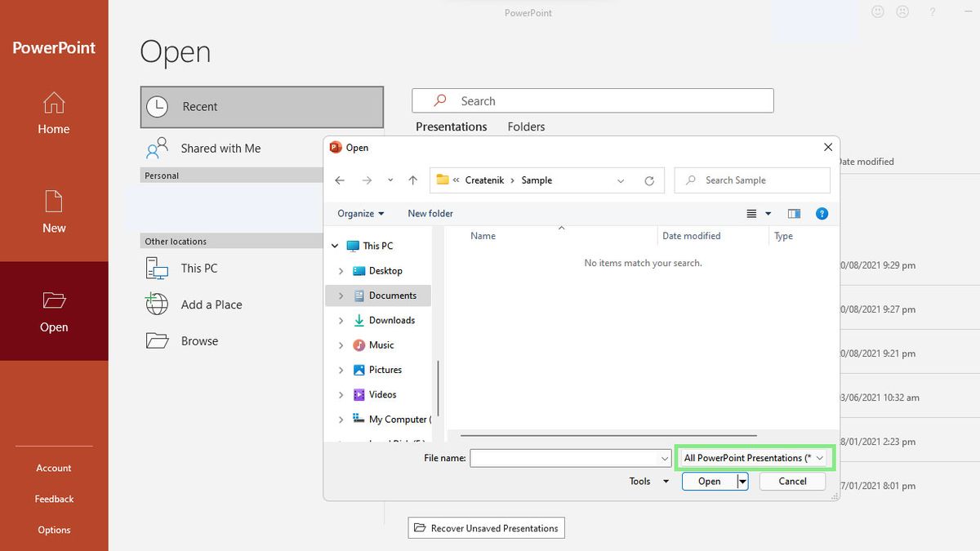
Task: Expand the Downloads tree item
Action: pos(341,320)
